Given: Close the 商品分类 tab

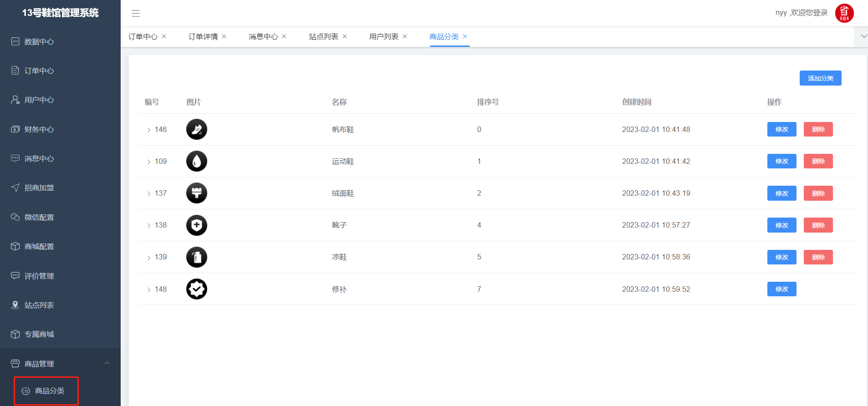Looking at the screenshot, I should (465, 36).
